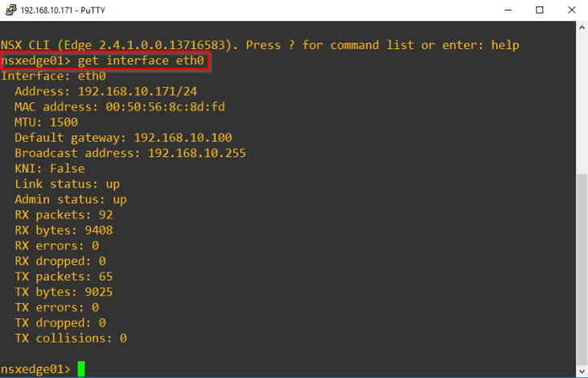This screenshot has height=378, width=588.
Task: Minimize the PuTTY window
Action: point(504,10)
